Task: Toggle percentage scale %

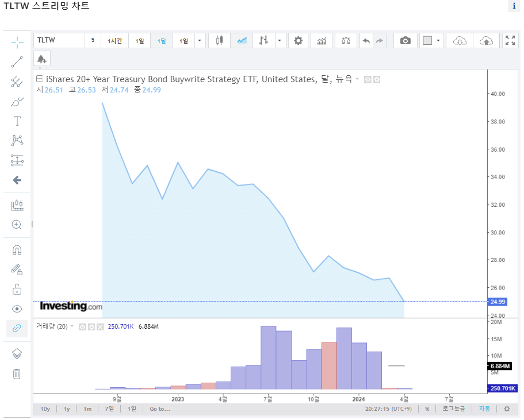Action: tap(427, 409)
